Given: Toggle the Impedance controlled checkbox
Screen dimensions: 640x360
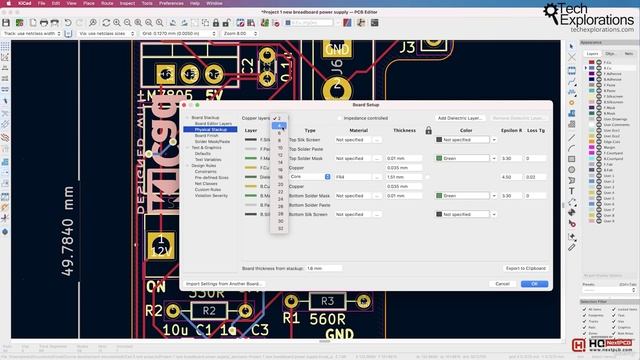Looking at the screenshot, I should (x=339, y=118).
